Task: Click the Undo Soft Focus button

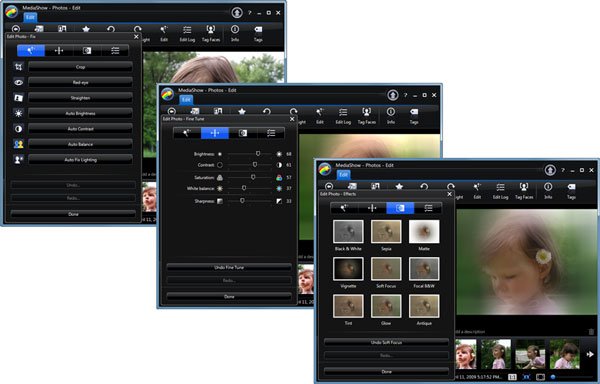Action: 386,342
